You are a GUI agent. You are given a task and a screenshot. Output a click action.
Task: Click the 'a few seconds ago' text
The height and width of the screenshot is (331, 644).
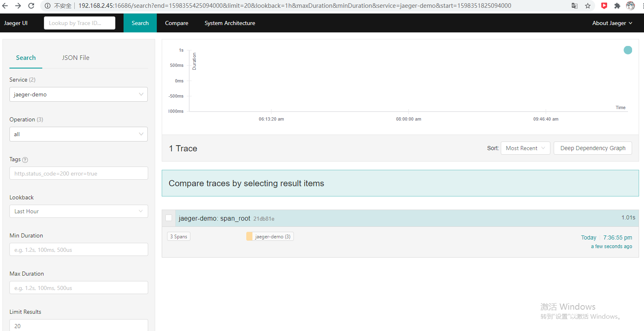click(x=611, y=247)
